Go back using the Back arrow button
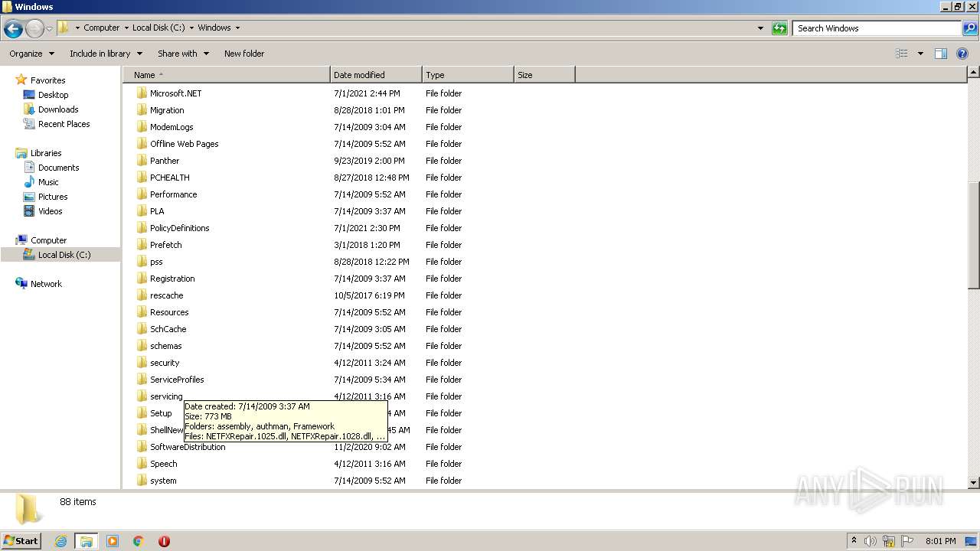The height and width of the screenshot is (551, 980). coord(13,29)
